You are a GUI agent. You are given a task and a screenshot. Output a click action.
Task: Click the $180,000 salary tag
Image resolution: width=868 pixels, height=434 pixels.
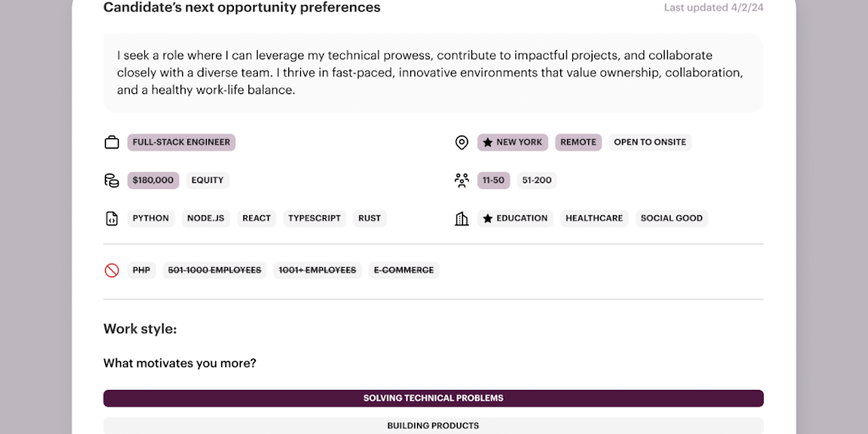point(153,181)
